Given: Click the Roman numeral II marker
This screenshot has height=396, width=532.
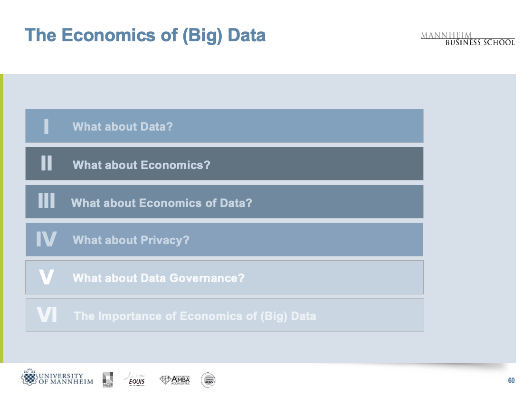Looking at the screenshot, I should 47,164.
